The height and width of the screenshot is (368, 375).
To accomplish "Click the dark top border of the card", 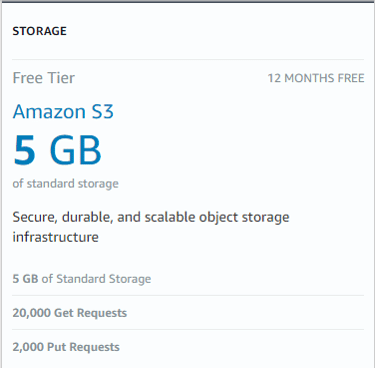I will [188, 1].
